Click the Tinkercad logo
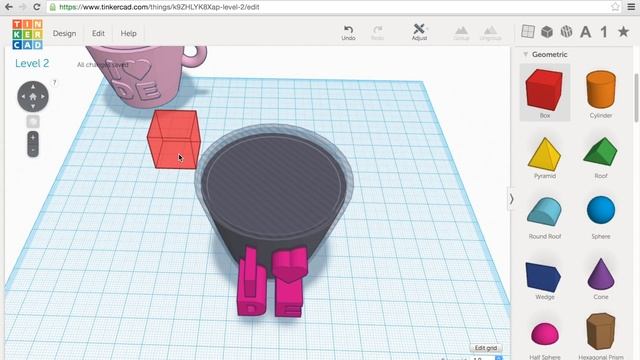The image size is (640, 360). [x=27, y=34]
